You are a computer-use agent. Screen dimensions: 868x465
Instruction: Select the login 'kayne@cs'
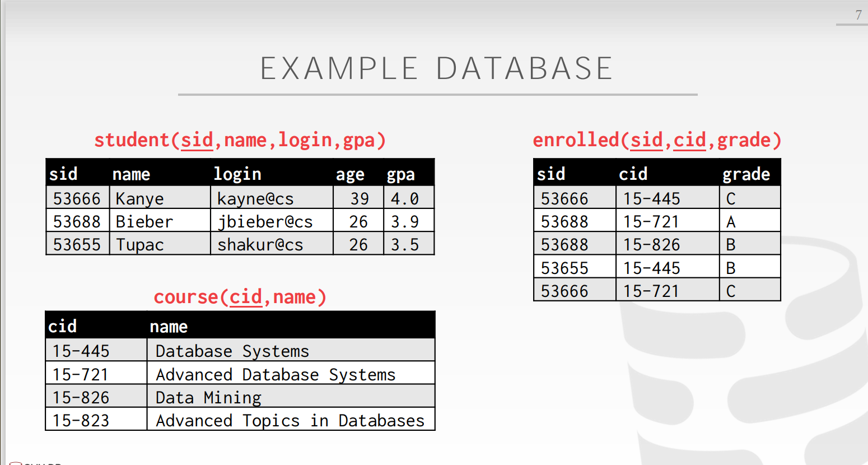point(255,199)
